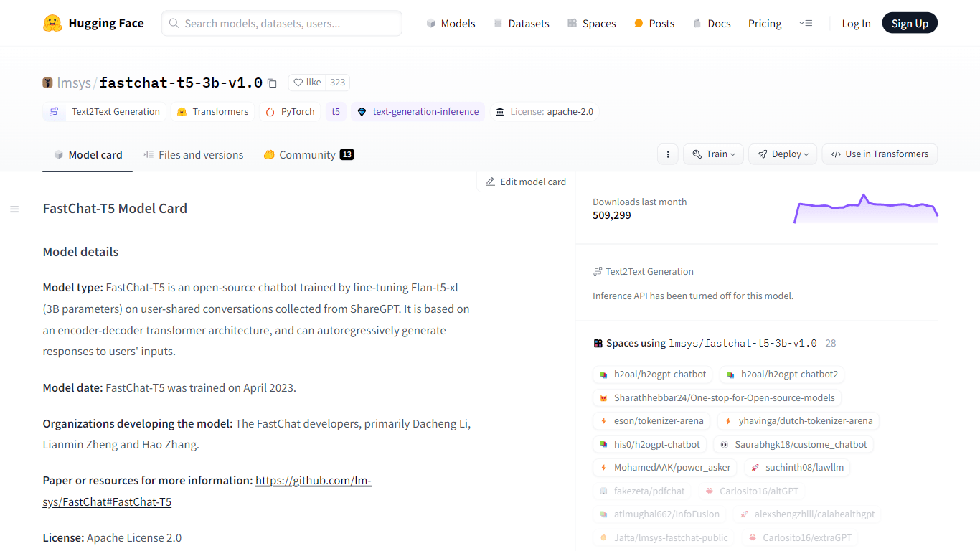Select Models in the top navigation

451,24
